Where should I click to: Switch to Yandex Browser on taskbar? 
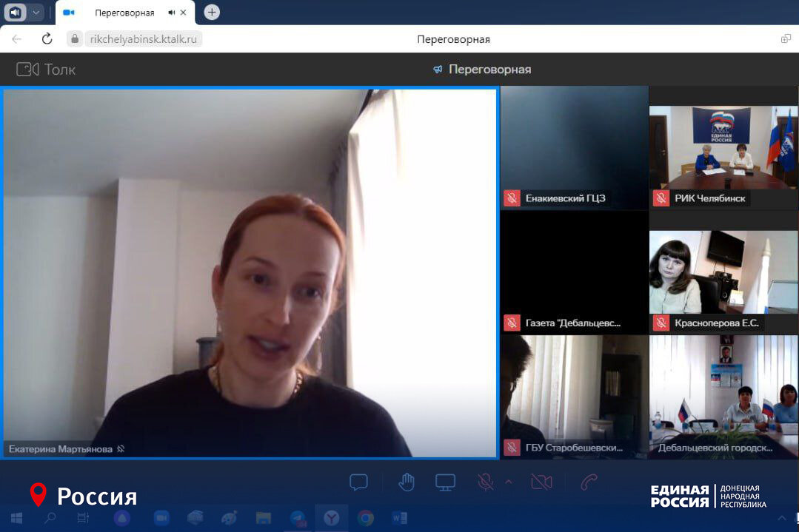click(332, 518)
